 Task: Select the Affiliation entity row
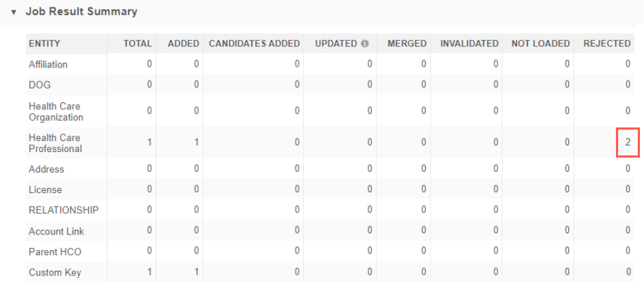point(48,64)
